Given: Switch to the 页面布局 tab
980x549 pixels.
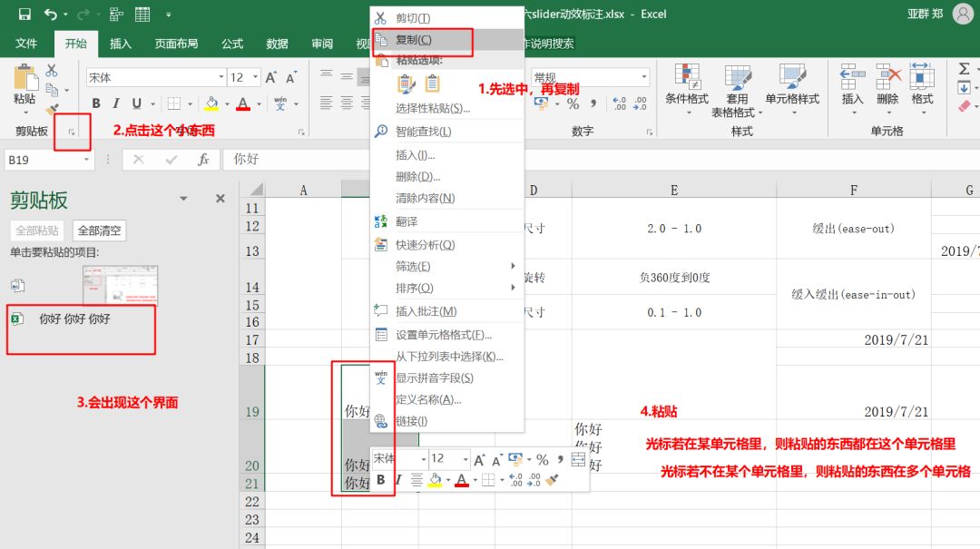Looking at the screenshot, I should [x=176, y=44].
